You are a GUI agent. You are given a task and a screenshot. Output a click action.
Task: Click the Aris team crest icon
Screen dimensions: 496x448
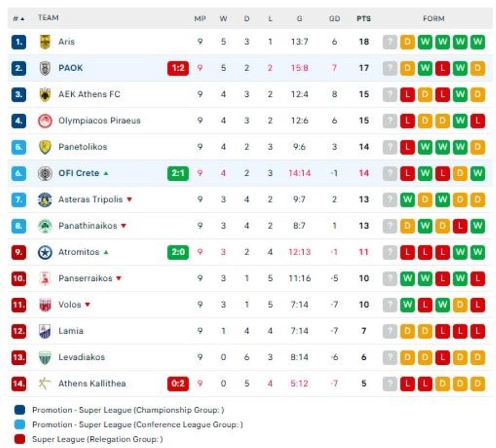[x=45, y=42]
